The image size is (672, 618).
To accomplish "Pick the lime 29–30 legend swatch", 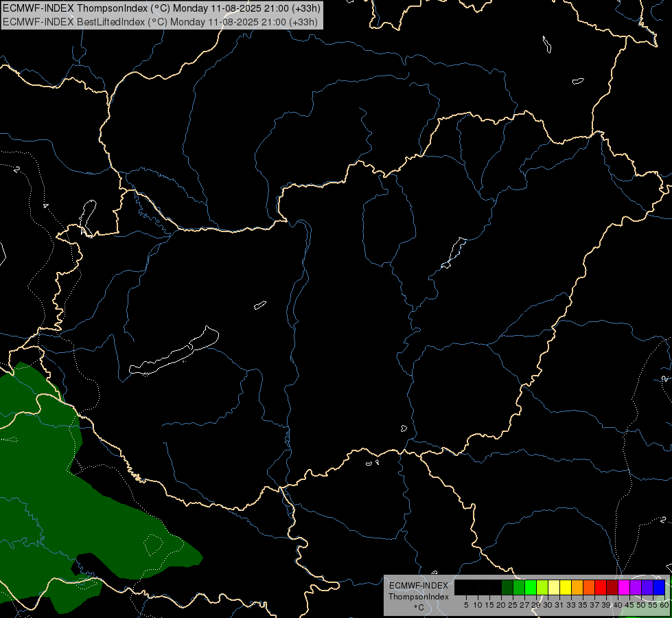I will point(542,587).
